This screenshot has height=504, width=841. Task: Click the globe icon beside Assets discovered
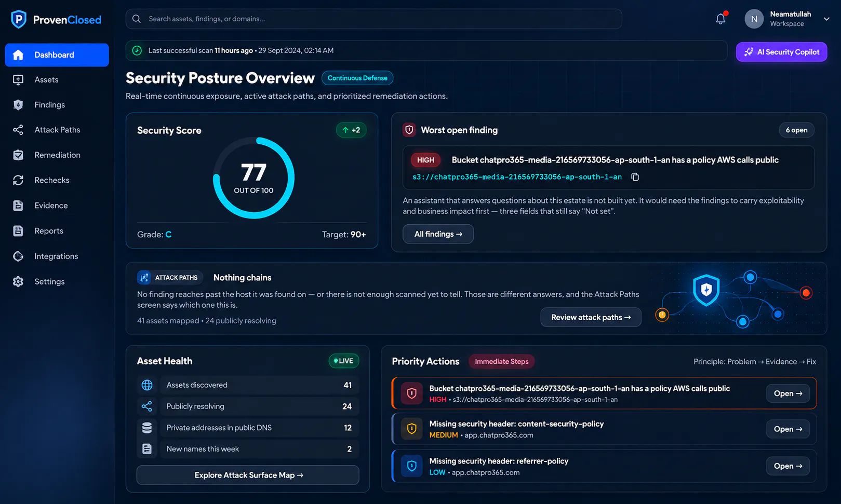pyautogui.click(x=147, y=385)
